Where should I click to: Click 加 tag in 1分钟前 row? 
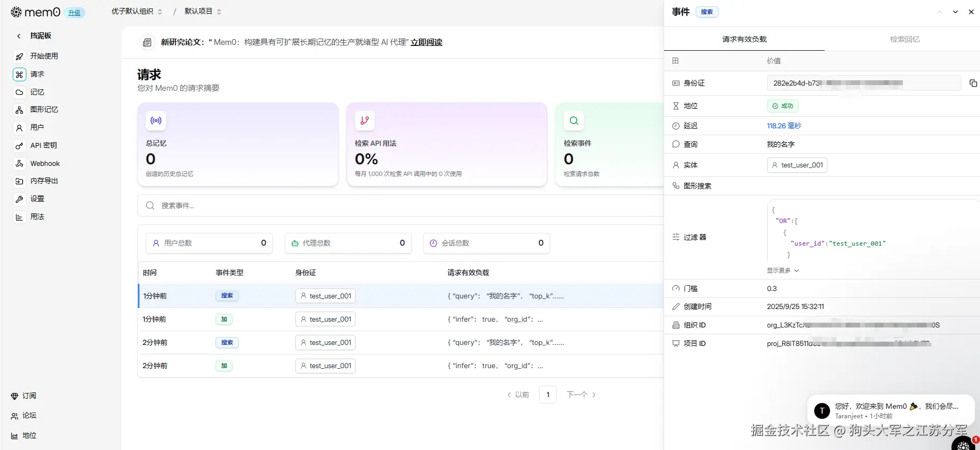point(224,319)
